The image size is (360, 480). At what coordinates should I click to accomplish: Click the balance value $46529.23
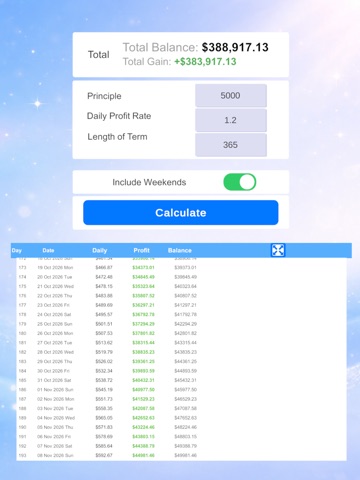185,399
